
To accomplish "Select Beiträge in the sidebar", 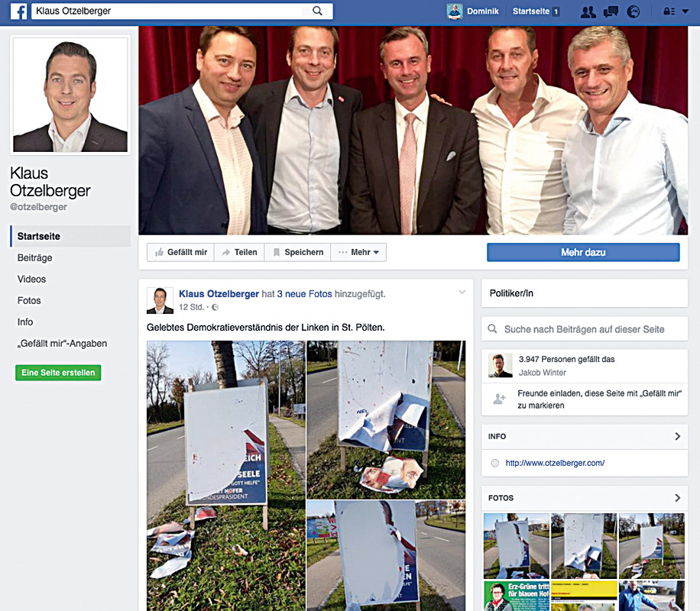I will click(35, 257).
